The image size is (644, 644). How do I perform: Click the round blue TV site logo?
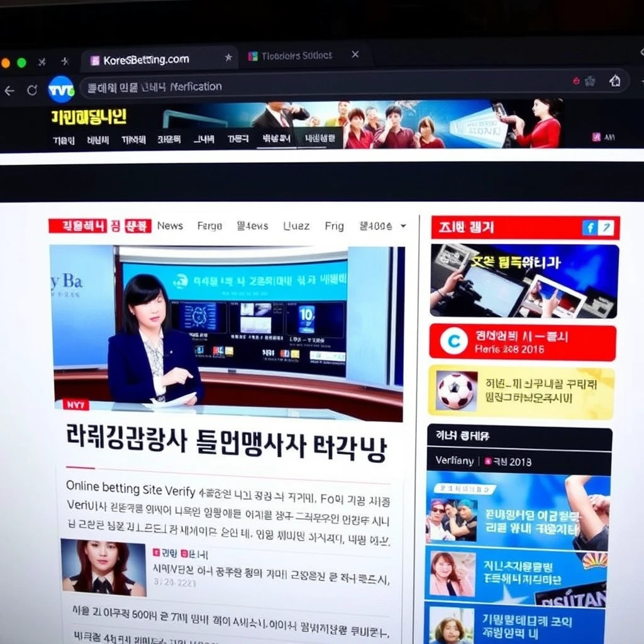click(61, 89)
